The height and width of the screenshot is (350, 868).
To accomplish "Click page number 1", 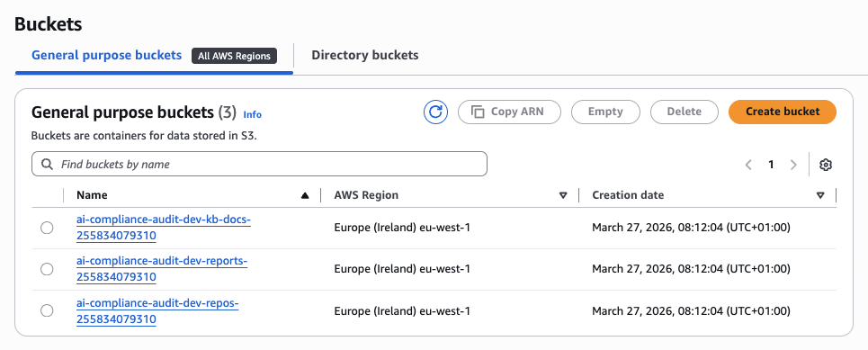I will [771, 165].
